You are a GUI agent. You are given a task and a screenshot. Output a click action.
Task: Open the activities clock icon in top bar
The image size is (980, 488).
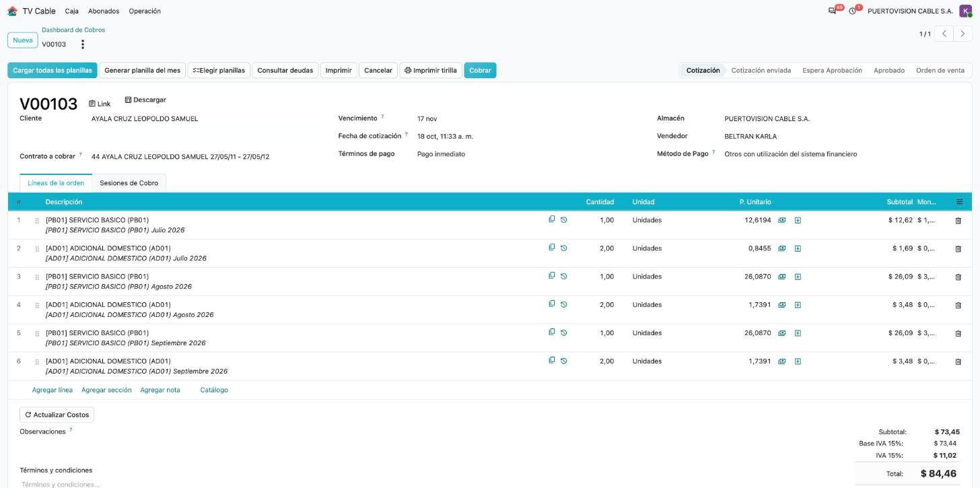tap(853, 11)
